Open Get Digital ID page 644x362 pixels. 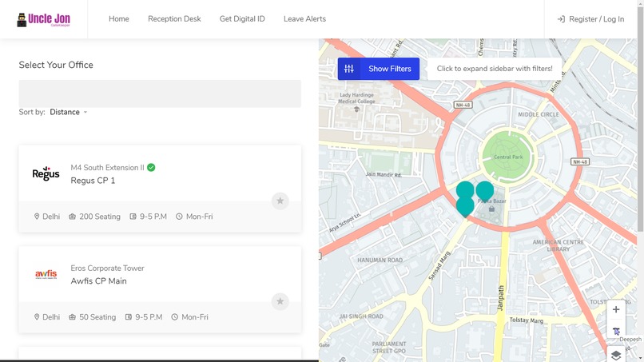click(x=242, y=19)
